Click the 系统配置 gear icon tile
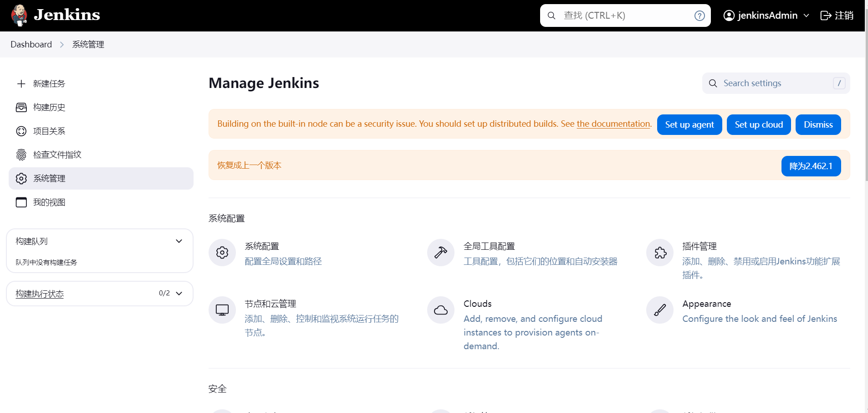 click(222, 253)
